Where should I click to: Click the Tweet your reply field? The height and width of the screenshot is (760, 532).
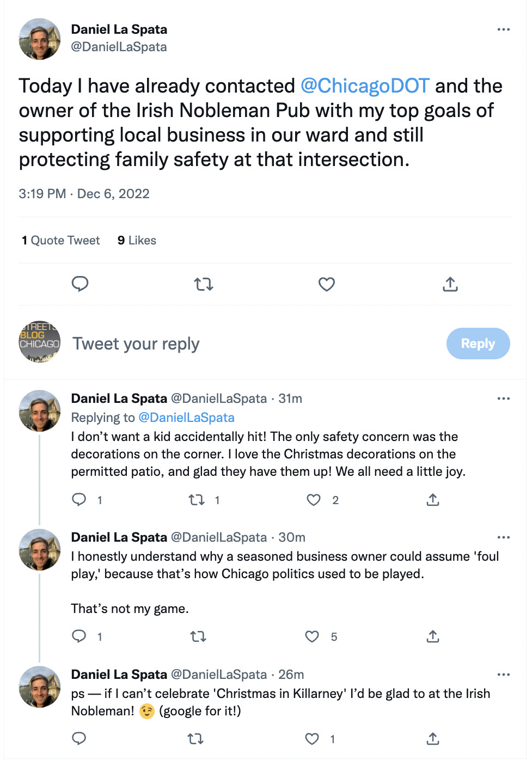coord(136,344)
